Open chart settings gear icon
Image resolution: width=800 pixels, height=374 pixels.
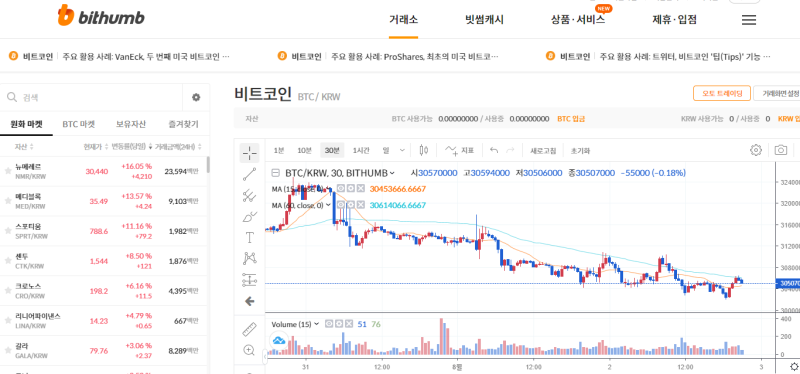point(756,150)
